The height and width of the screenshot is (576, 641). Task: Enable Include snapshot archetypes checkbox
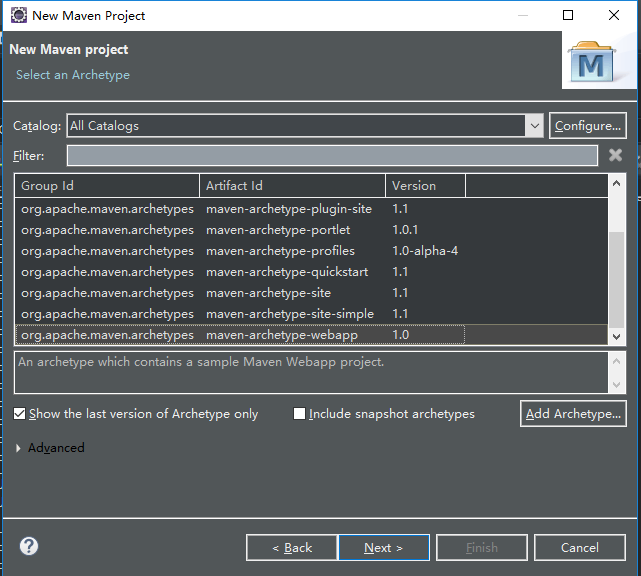click(x=299, y=414)
